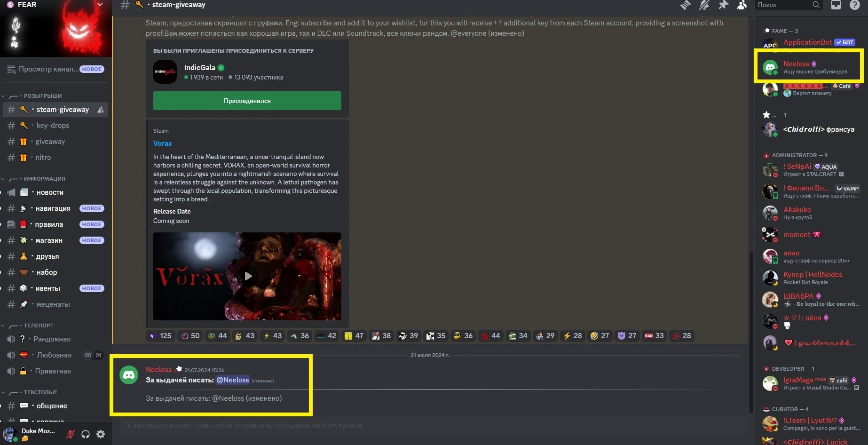Viewport: 868px width, 445px height.
Task: Toggle notification settings bell in header
Action: 704,5
